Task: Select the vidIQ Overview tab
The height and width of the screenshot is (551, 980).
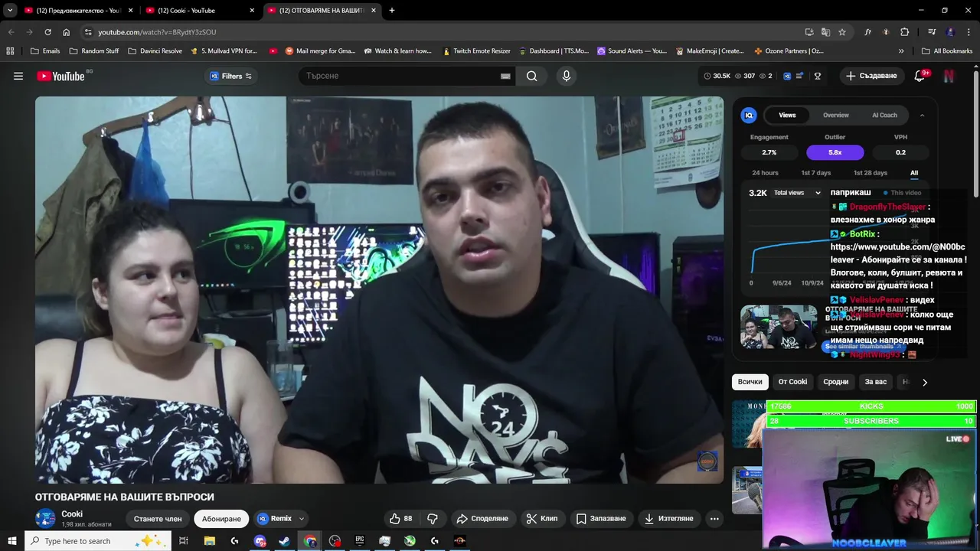Action: (835, 115)
